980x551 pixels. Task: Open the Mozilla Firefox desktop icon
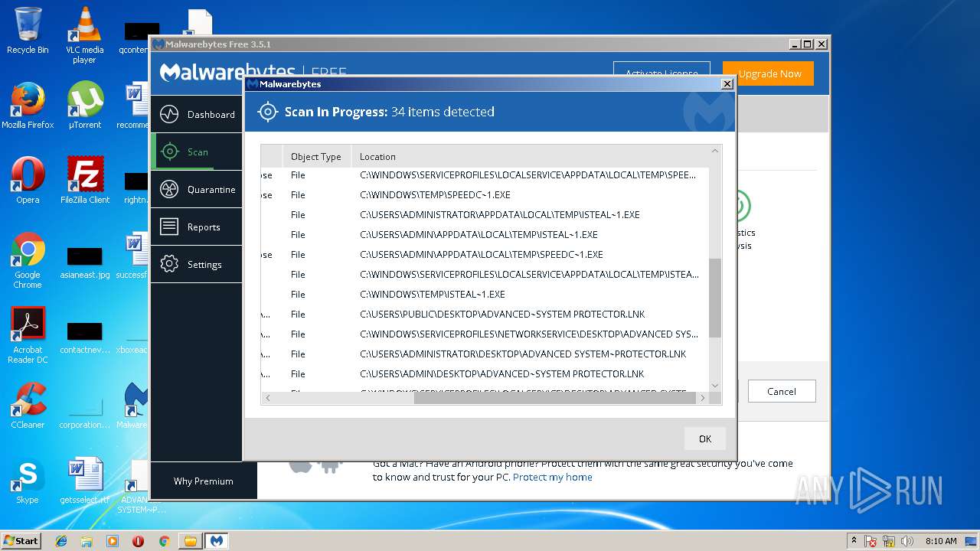point(28,106)
